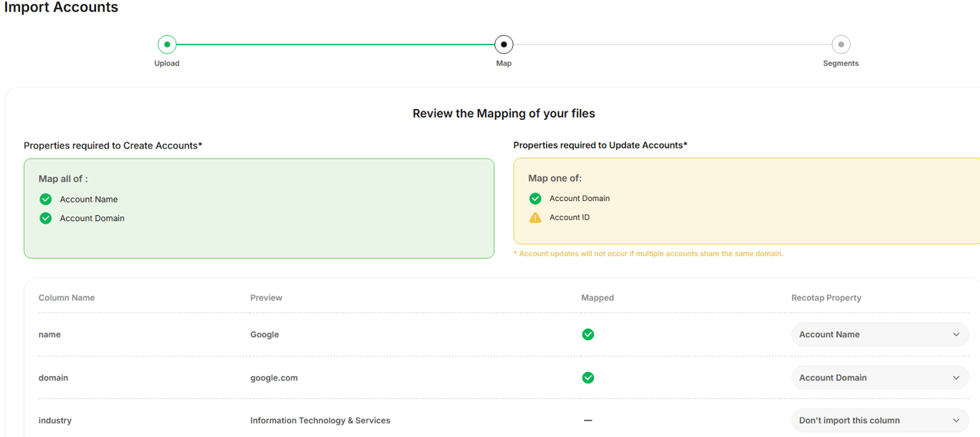
Task: Click green check beside Account Domain in create box
Action: click(x=46, y=218)
